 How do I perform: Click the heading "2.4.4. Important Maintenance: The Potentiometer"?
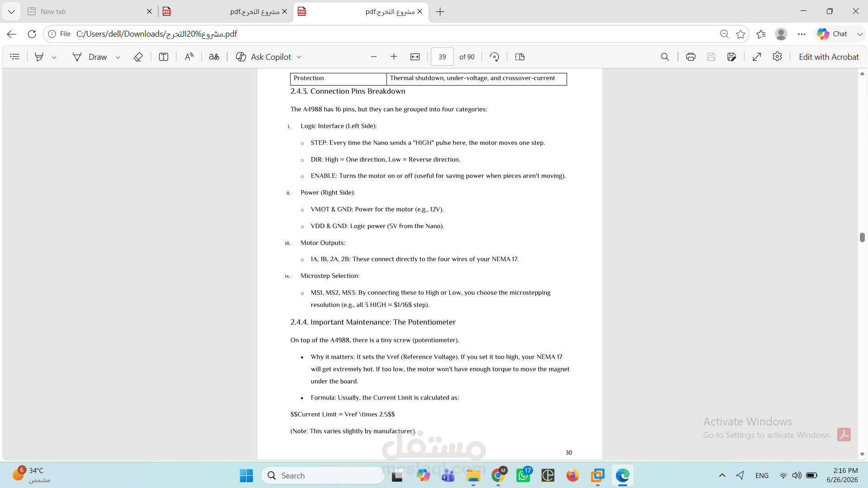click(x=373, y=322)
